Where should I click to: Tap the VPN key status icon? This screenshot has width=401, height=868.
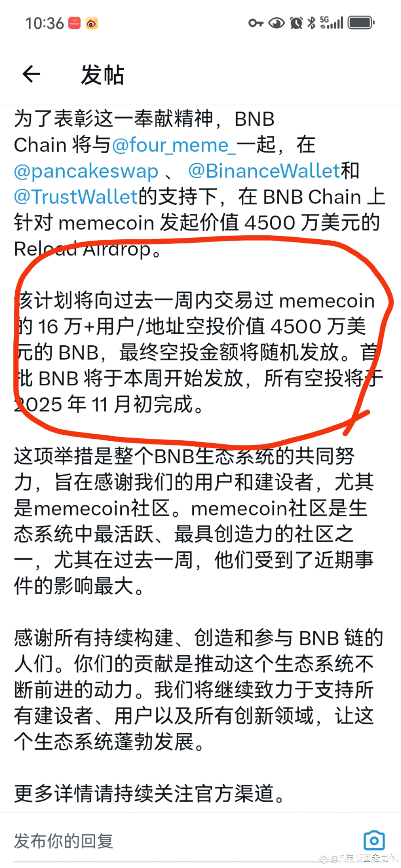(256, 23)
